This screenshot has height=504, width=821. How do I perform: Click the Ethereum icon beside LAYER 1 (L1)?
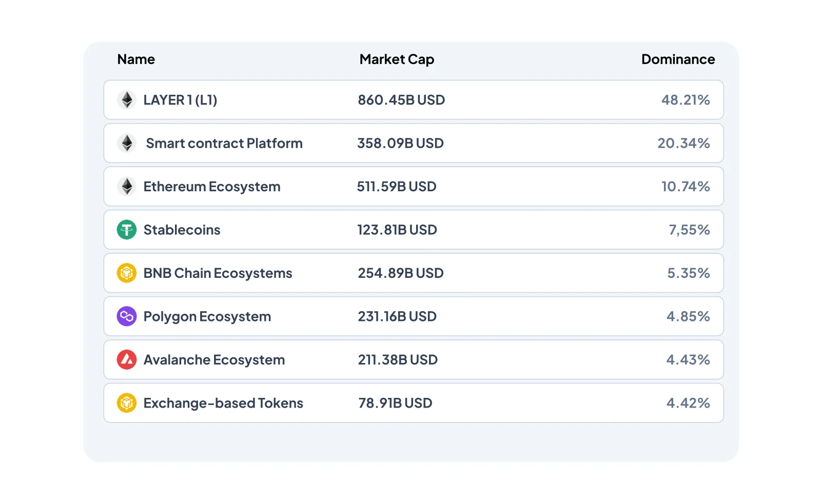pos(127,100)
